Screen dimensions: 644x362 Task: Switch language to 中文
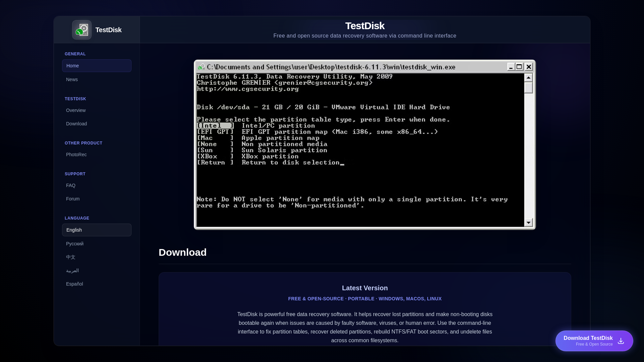97,257
